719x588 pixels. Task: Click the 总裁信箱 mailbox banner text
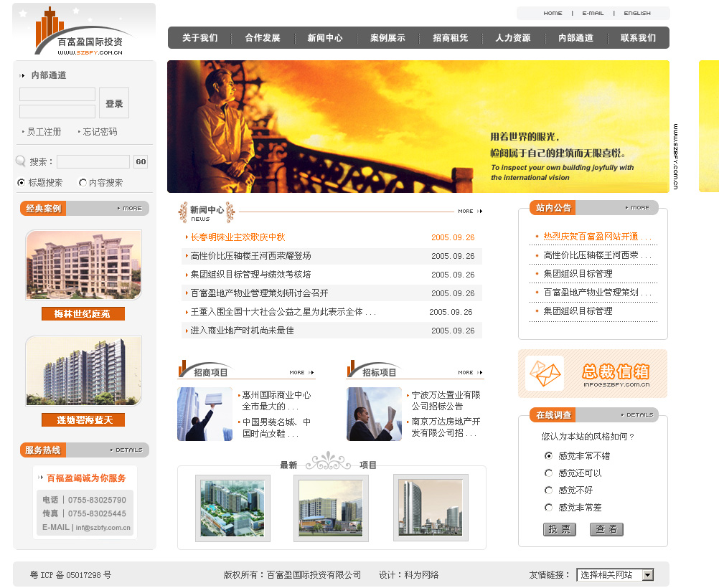[616, 371]
